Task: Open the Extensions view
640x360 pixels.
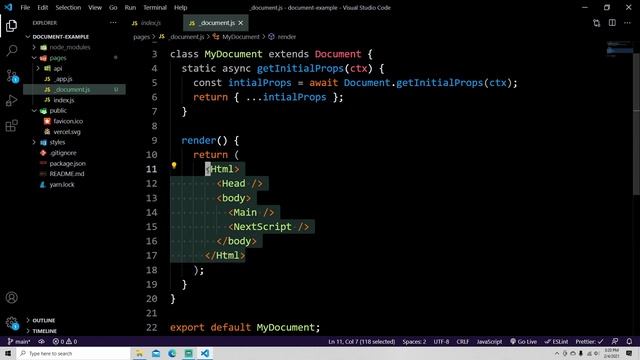Action: click(11, 125)
